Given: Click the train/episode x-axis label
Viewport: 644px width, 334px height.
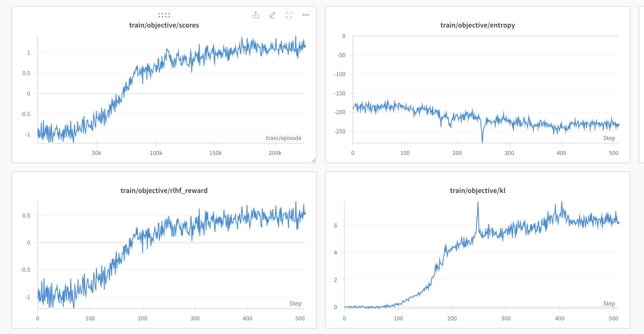Looking at the screenshot, I should (284, 138).
